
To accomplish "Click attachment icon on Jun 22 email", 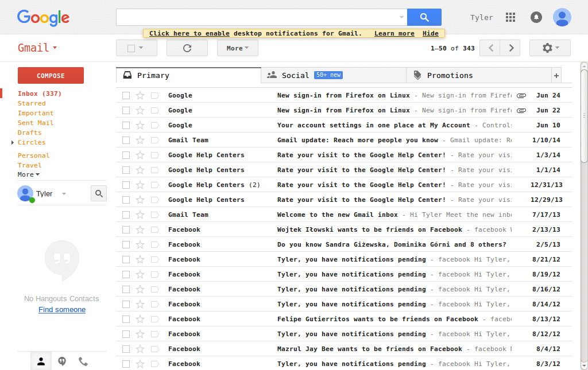I will tap(521, 111).
